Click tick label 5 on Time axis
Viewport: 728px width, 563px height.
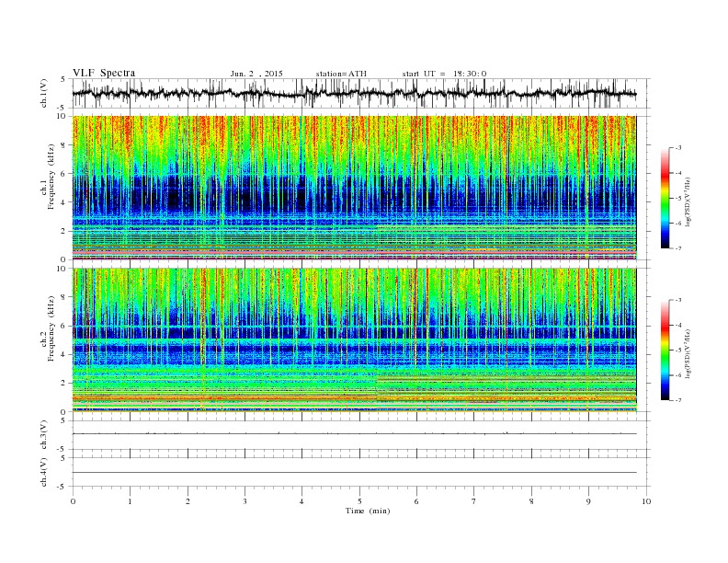(359, 501)
